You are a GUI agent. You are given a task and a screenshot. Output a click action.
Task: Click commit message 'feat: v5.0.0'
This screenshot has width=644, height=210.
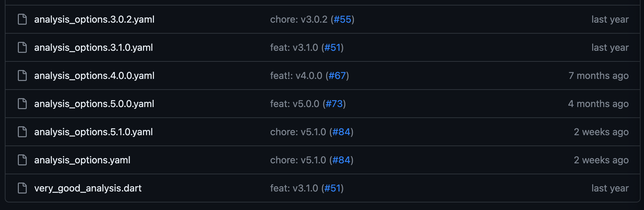click(x=295, y=104)
